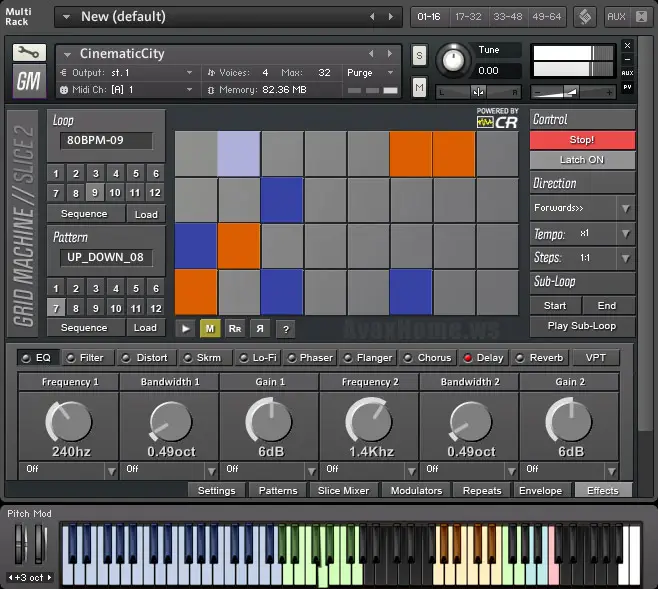Enable the Skrm effect LED
The height and width of the screenshot is (589, 658).
point(188,358)
